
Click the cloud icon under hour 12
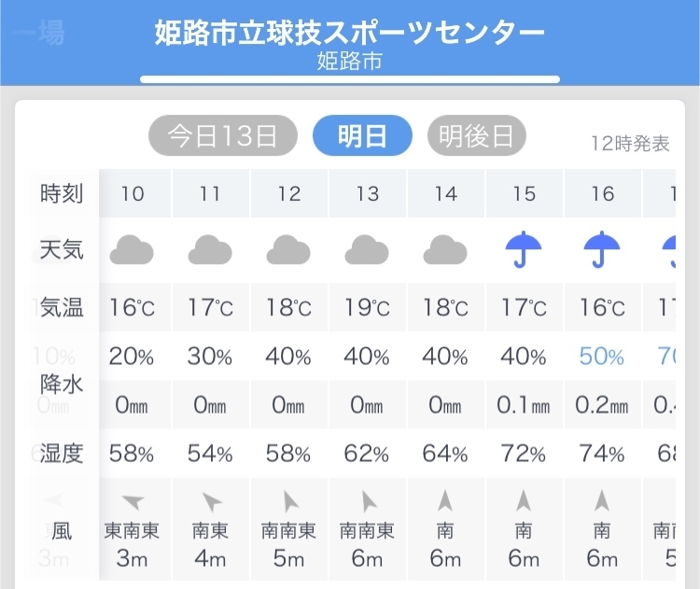pyautogui.click(x=288, y=249)
